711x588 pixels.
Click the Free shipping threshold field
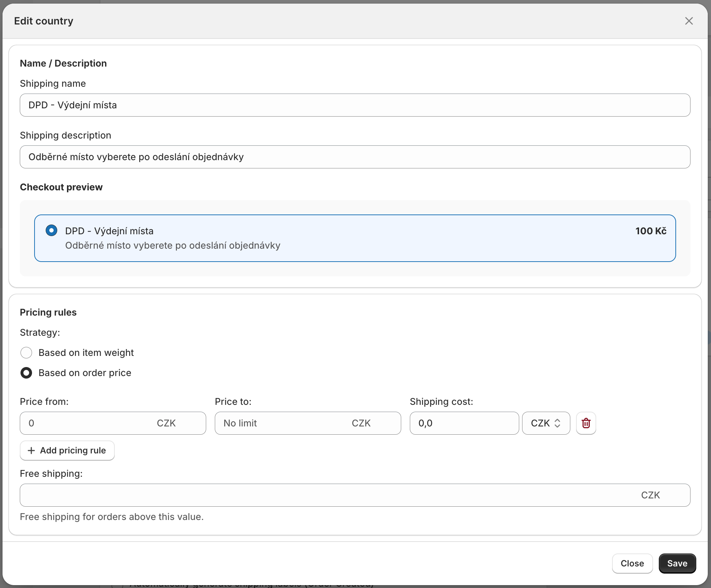pos(327,495)
